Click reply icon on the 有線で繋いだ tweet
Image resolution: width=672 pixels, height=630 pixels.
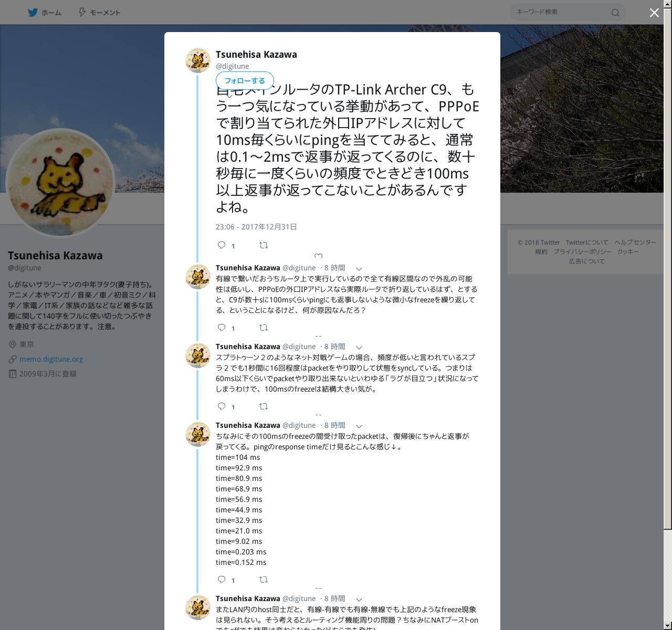coord(222,328)
